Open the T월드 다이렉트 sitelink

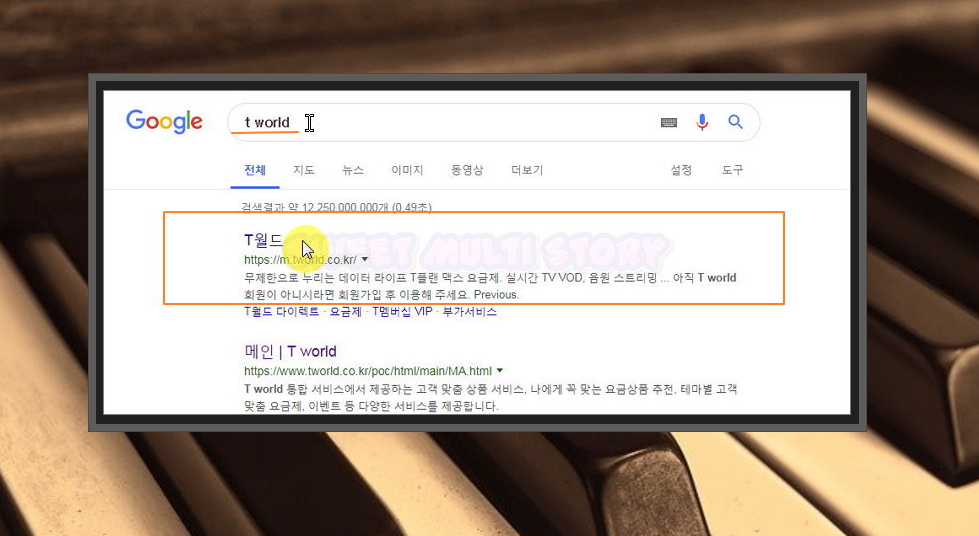(281, 311)
